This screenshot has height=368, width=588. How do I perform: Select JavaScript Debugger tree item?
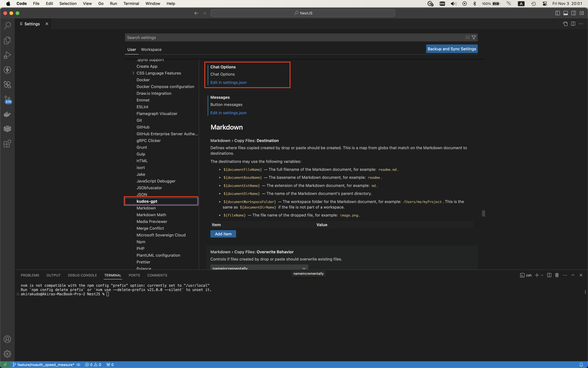click(156, 181)
